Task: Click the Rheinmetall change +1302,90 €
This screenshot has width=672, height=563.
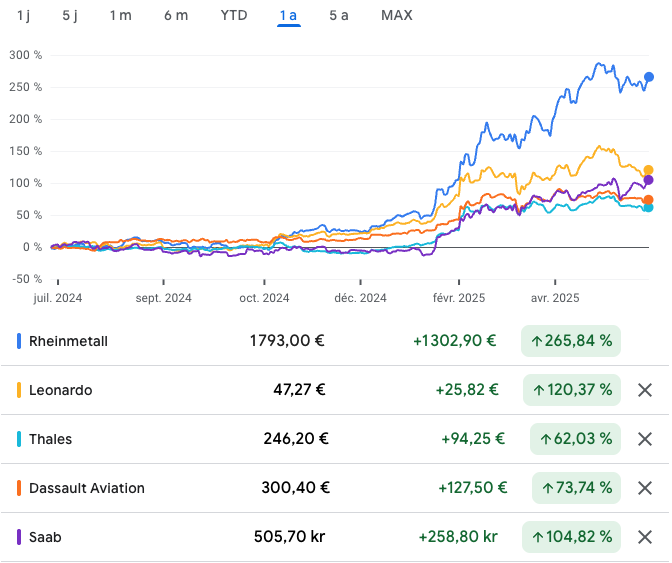Action: coord(454,341)
